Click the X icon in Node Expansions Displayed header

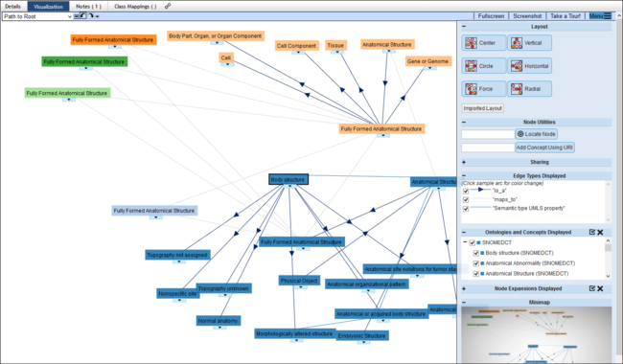[x=600, y=288]
